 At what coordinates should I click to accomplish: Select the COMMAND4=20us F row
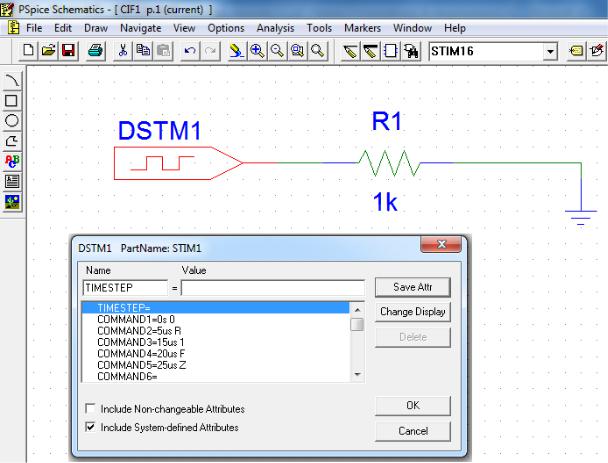(x=216, y=354)
